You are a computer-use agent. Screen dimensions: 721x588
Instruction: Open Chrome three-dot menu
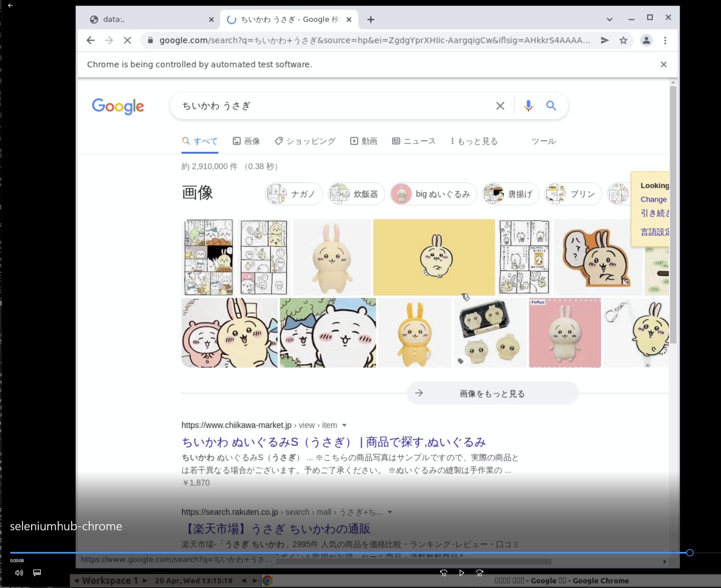(665, 41)
